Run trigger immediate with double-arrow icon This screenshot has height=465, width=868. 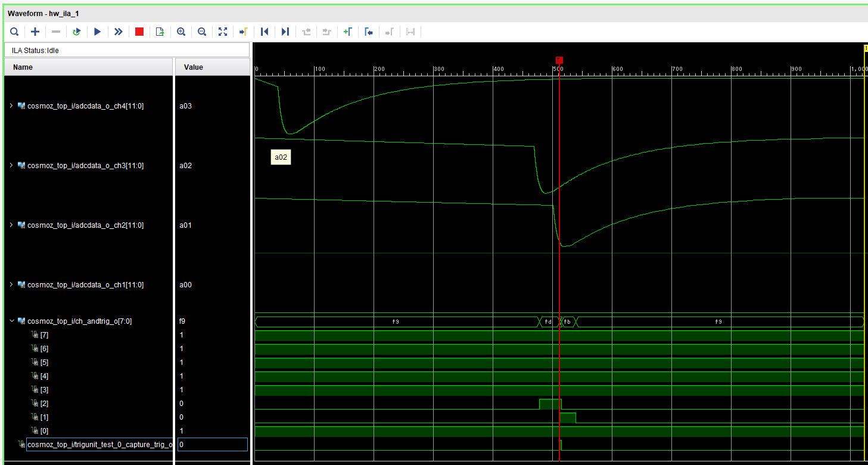click(119, 32)
